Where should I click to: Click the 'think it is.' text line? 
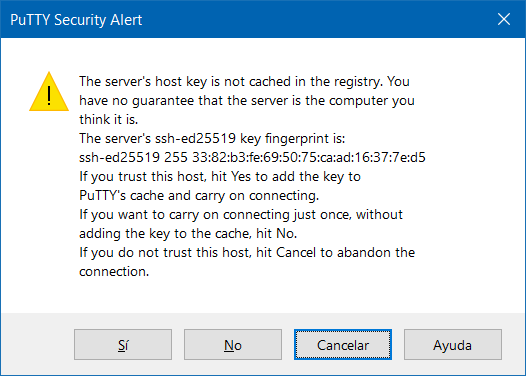click(x=109, y=119)
